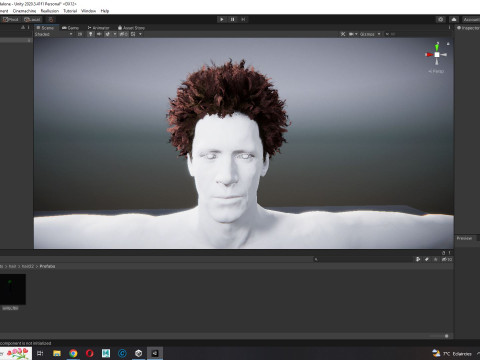Select the Prefabs breadcrumb folder
The image size is (480, 360).
[x=47, y=266]
